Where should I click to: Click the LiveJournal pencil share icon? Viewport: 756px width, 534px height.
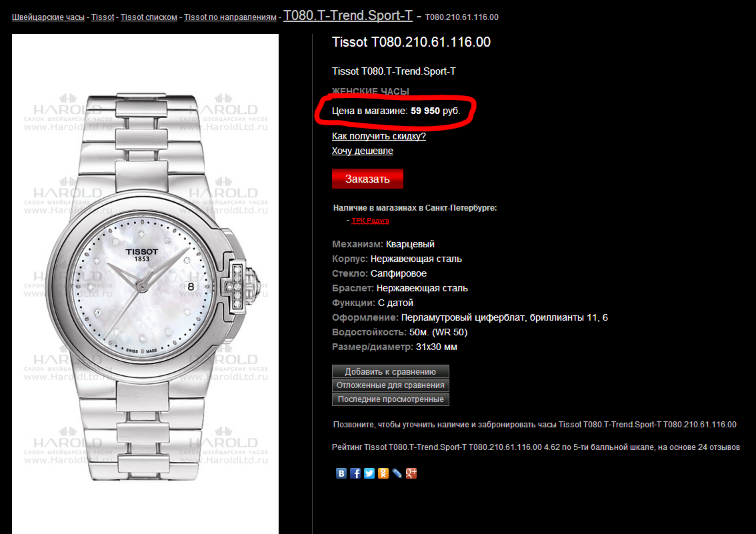point(397,473)
